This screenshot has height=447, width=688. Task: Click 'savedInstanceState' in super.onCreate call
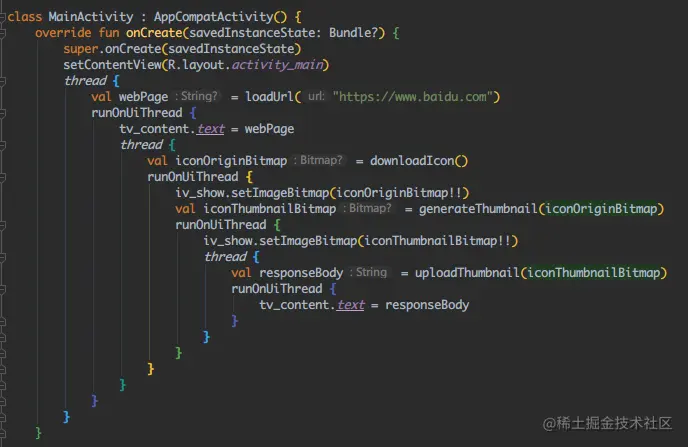pyautogui.click(x=231, y=49)
